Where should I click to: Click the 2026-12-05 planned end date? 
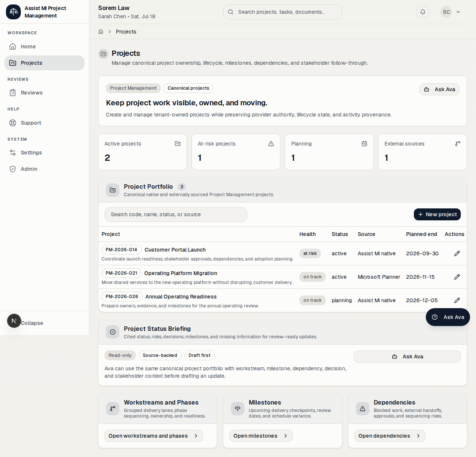[422, 300]
